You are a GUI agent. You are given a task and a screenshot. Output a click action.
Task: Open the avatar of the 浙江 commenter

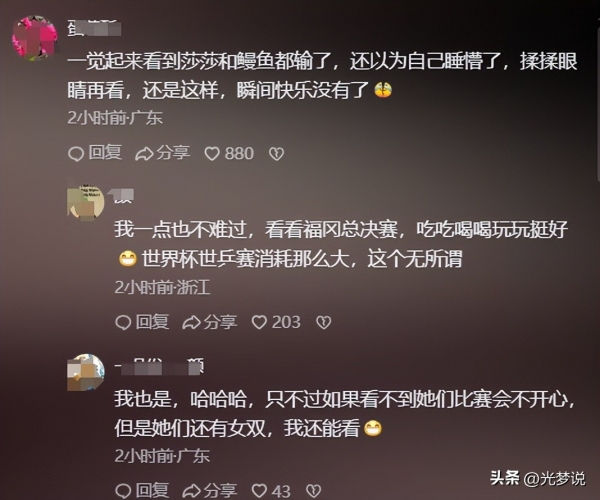pyautogui.click(x=86, y=202)
